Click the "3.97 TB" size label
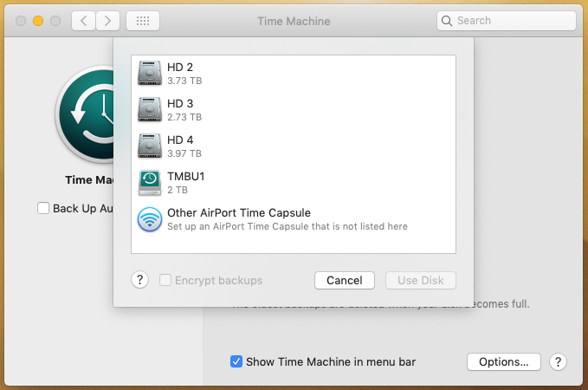 point(184,153)
